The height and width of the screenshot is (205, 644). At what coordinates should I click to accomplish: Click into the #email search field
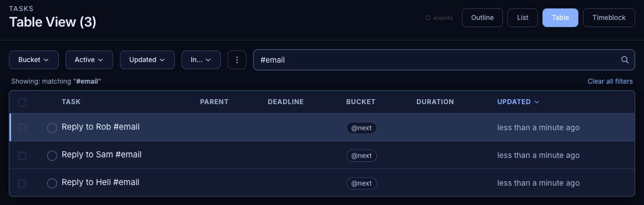point(444,60)
